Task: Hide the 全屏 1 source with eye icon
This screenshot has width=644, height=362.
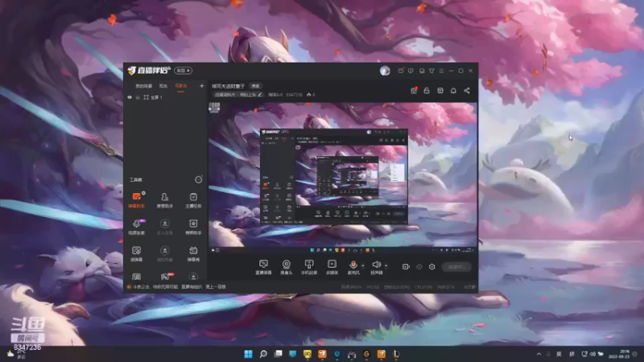Action: [130, 97]
